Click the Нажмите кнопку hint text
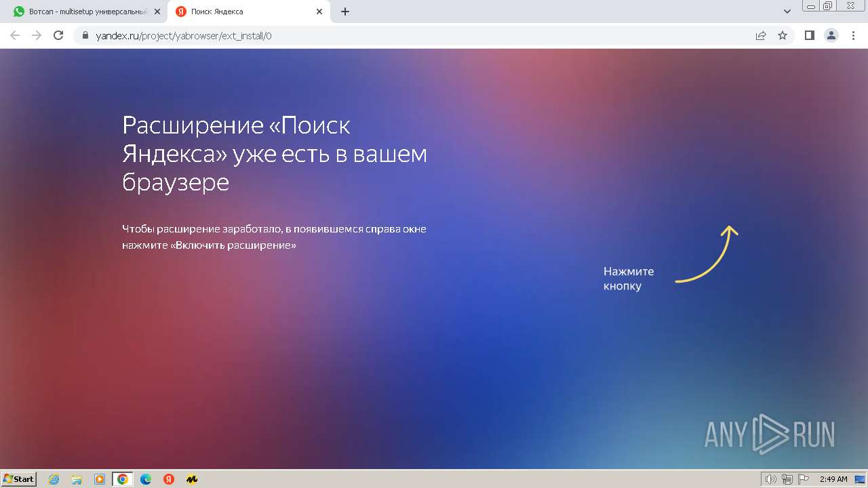 (x=629, y=279)
